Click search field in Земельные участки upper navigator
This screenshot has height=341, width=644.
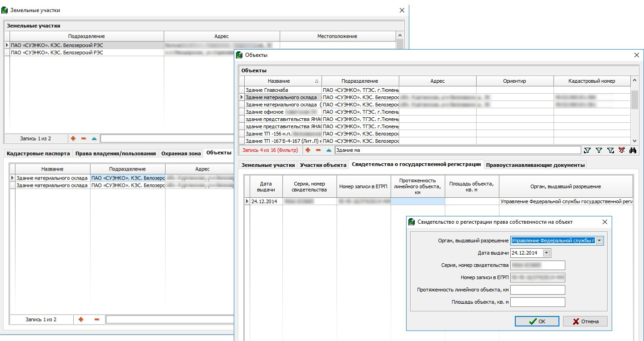pos(167,138)
